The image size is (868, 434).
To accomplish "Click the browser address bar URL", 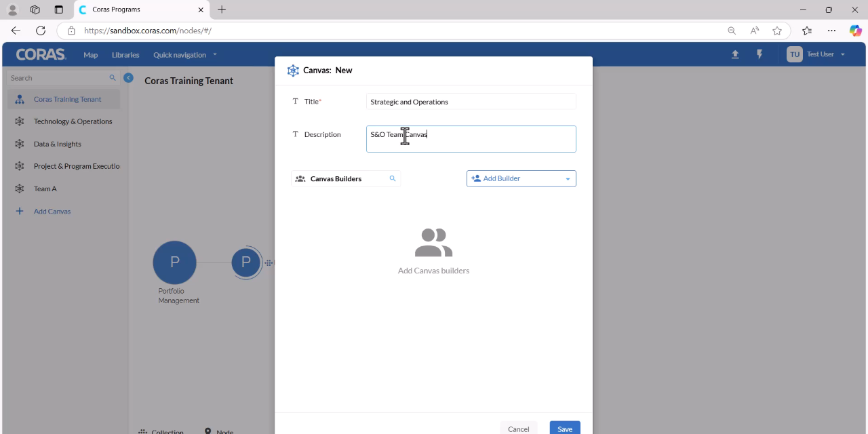I will point(148,31).
